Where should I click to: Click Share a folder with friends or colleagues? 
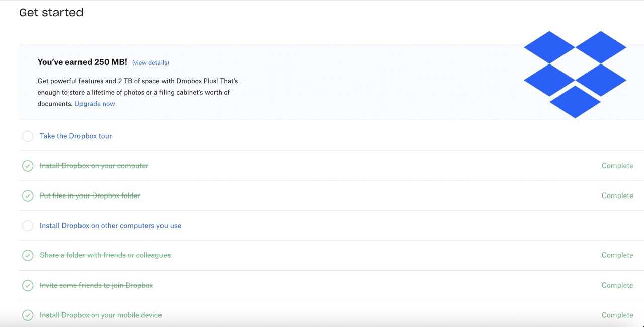click(105, 255)
